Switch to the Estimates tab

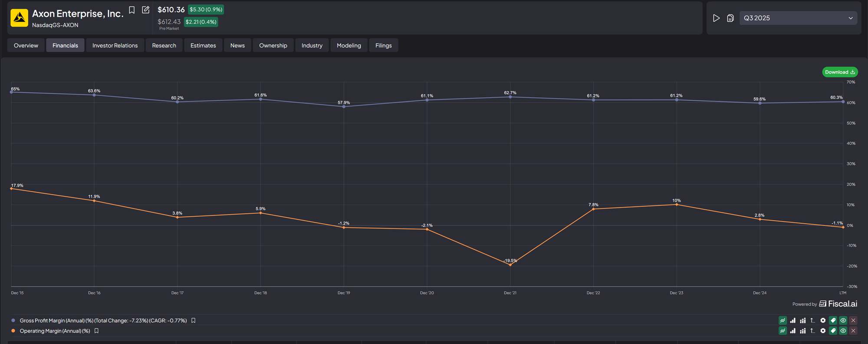click(203, 46)
